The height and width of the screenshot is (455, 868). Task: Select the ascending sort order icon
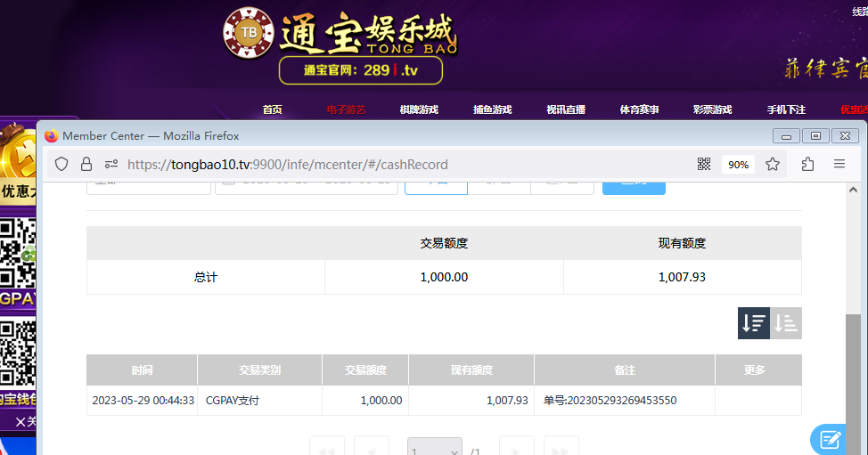785,323
